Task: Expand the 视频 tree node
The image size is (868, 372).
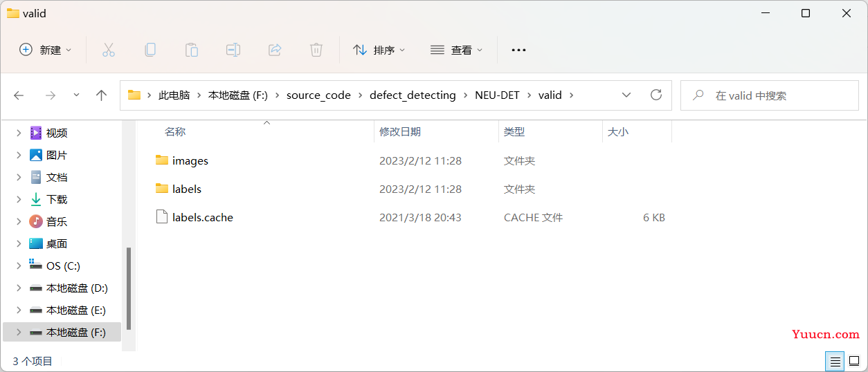Action: [18, 133]
